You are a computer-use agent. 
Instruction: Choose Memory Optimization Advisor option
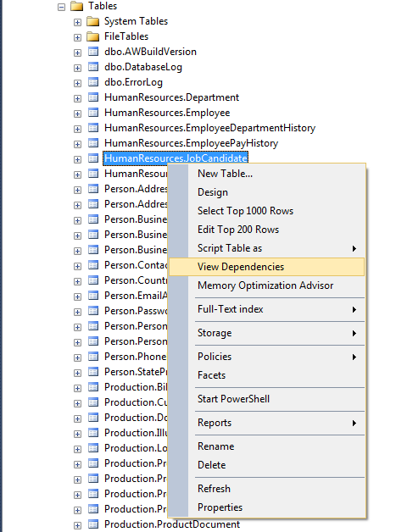click(x=266, y=285)
